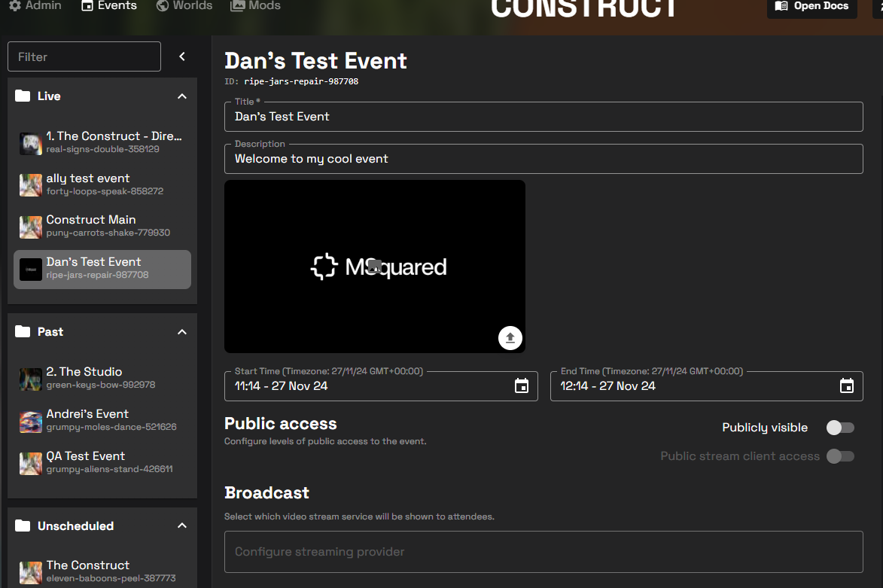883x588 pixels.
Task: Switch to the Worlds tab
Action: (184, 6)
